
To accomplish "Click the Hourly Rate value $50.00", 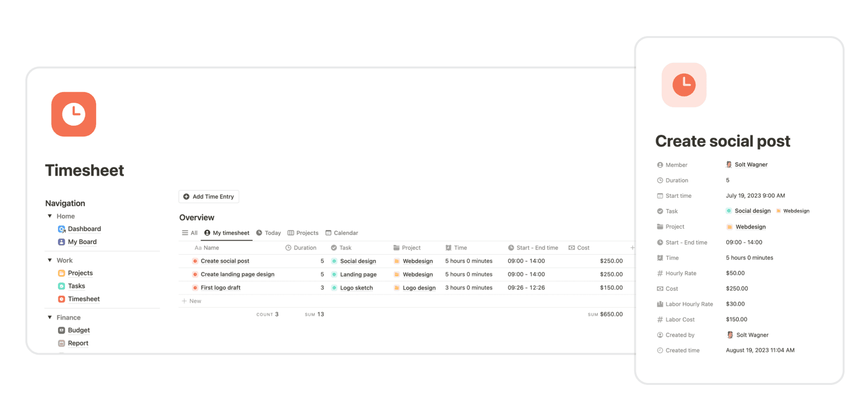I will coord(735,273).
